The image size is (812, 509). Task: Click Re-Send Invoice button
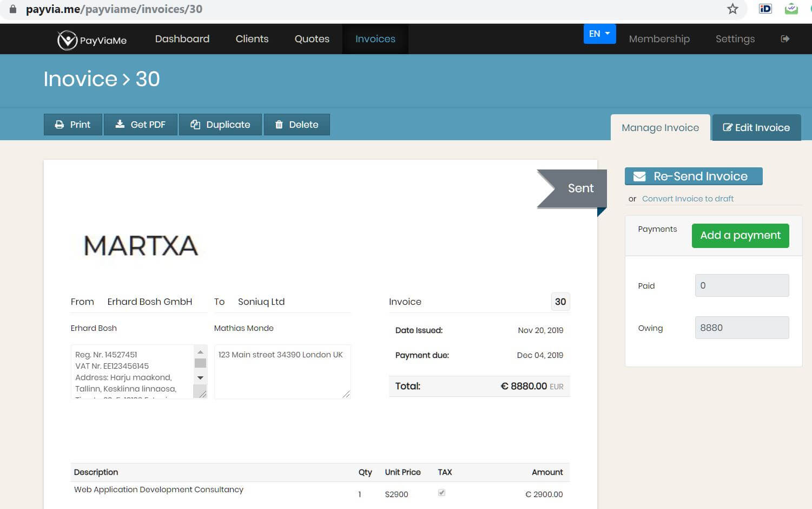[x=694, y=177]
